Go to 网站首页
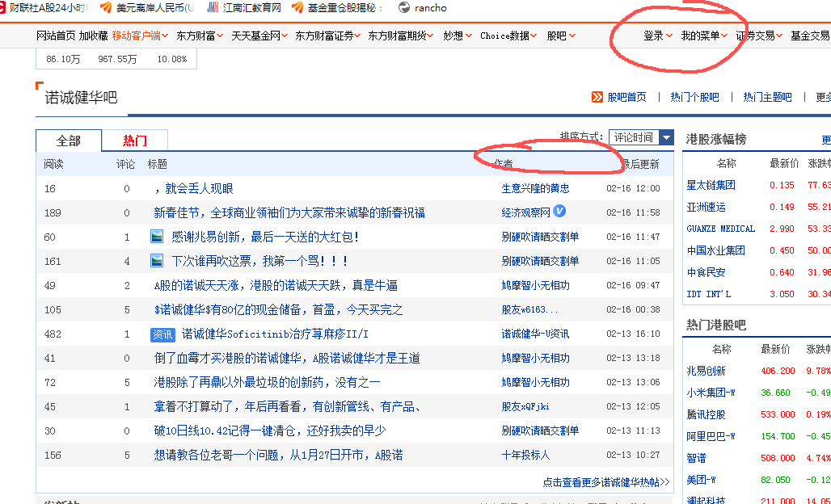The image size is (831, 504). pyautogui.click(x=56, y=36)
